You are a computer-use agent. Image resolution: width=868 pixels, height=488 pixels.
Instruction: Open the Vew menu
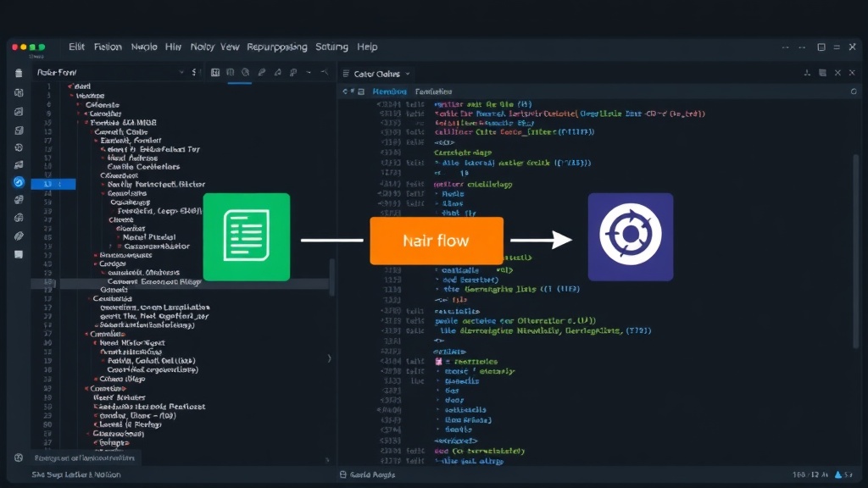pos(230,47)
